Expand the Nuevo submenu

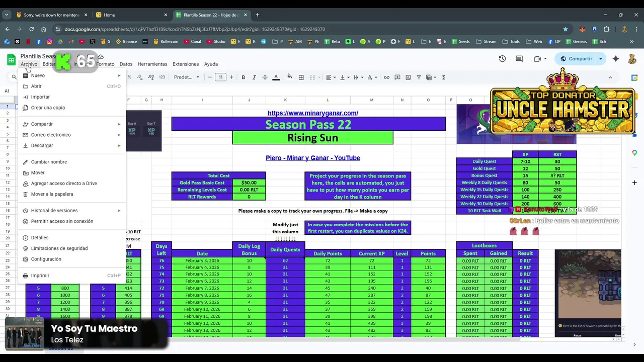[72, 75]
